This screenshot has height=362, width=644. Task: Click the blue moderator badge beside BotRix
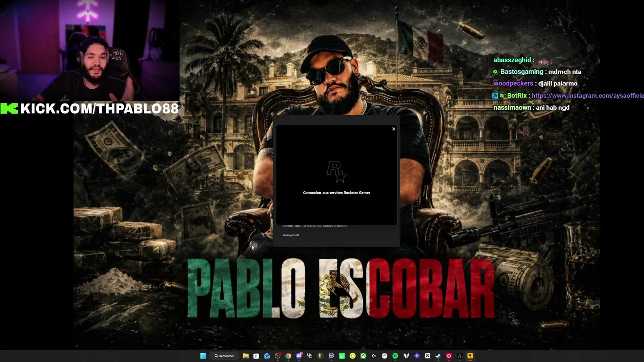click(495, 96)
